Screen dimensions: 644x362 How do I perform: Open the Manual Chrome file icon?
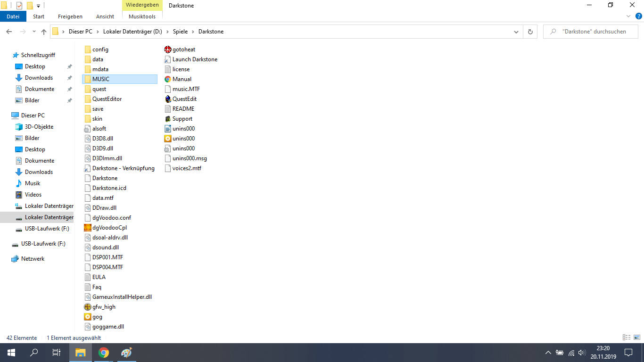(168, 79)
